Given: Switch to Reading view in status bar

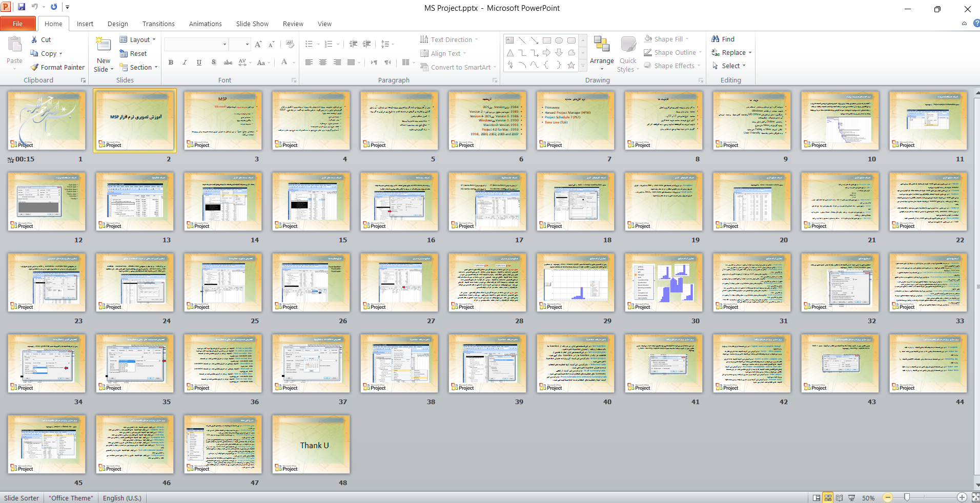Looking at the screenshot, I should [839, 498].
